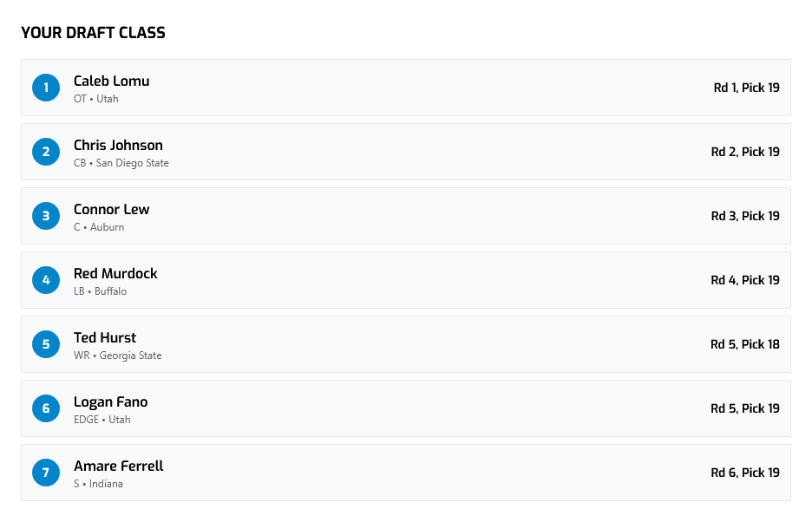
Task: Select the number 3 circle badge
Action: [x=46, y=216]
